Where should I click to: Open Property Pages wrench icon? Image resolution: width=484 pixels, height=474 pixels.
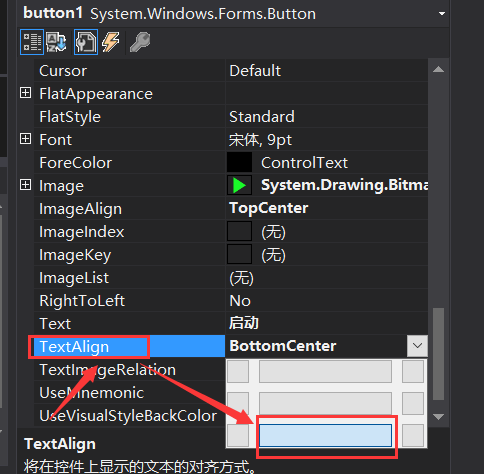tap(140, 42)
